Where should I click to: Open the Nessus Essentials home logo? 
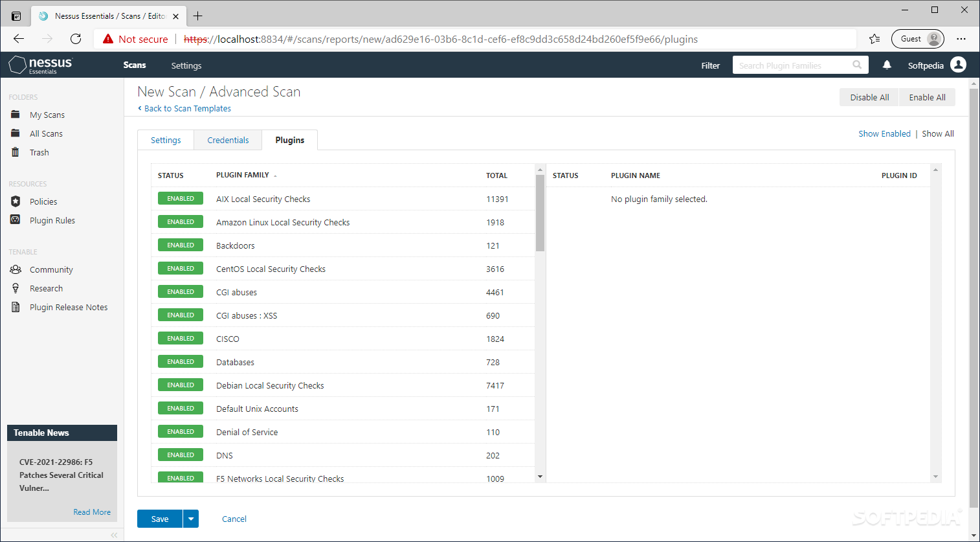pyautogui.click(x=40, y=65)
